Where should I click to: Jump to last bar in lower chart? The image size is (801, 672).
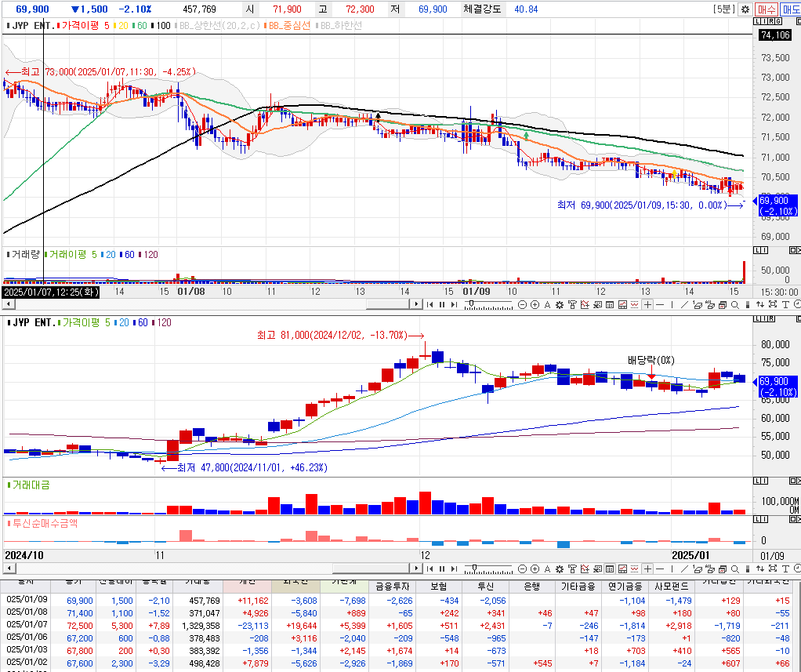click(454, 568)
